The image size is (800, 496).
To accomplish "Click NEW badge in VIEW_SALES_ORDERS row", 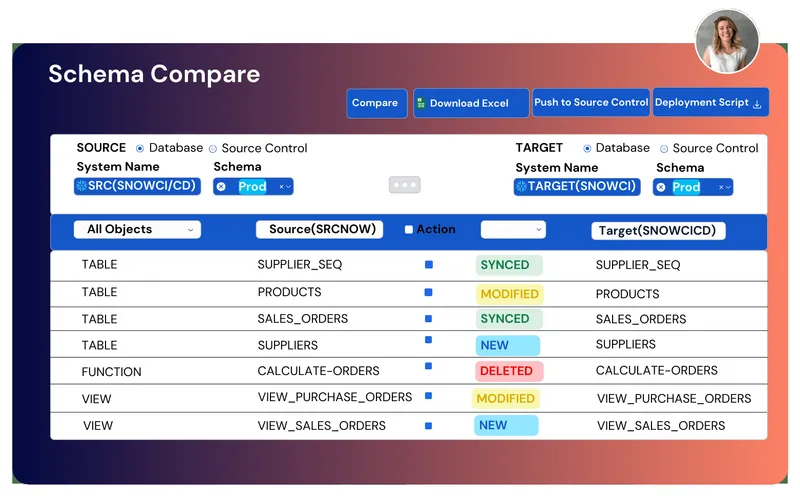I will click(506, 426).
